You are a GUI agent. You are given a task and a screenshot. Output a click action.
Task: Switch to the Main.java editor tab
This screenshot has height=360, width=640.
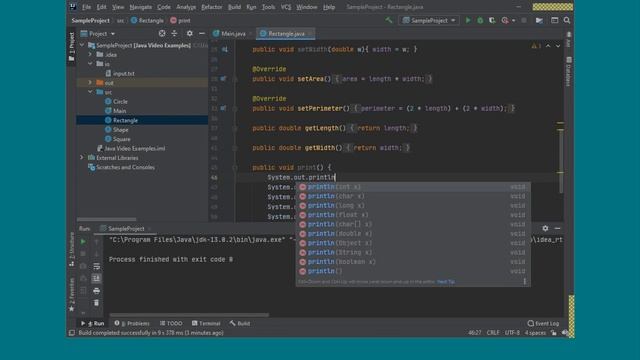[233, 33]
